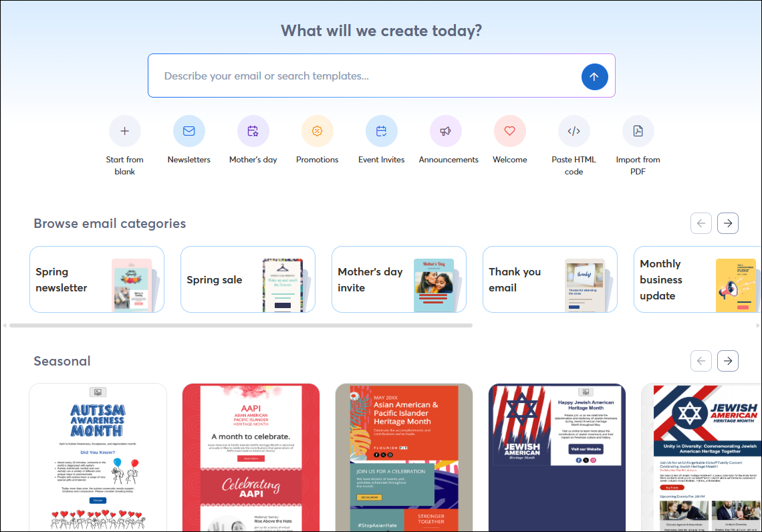Click the Thank you email preview image
Image resolution: width=762 pixels, height=532 pixels.
pyautogui.click(x=586, y=285)
